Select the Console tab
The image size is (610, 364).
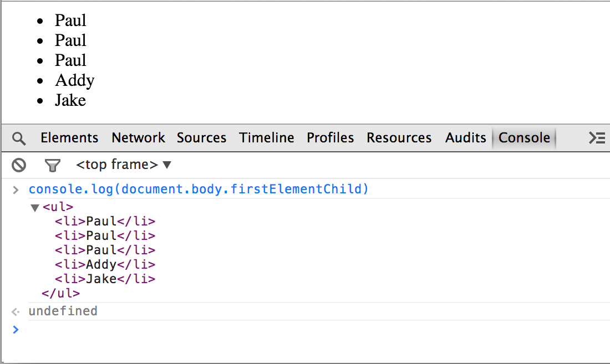coord(524,138)
